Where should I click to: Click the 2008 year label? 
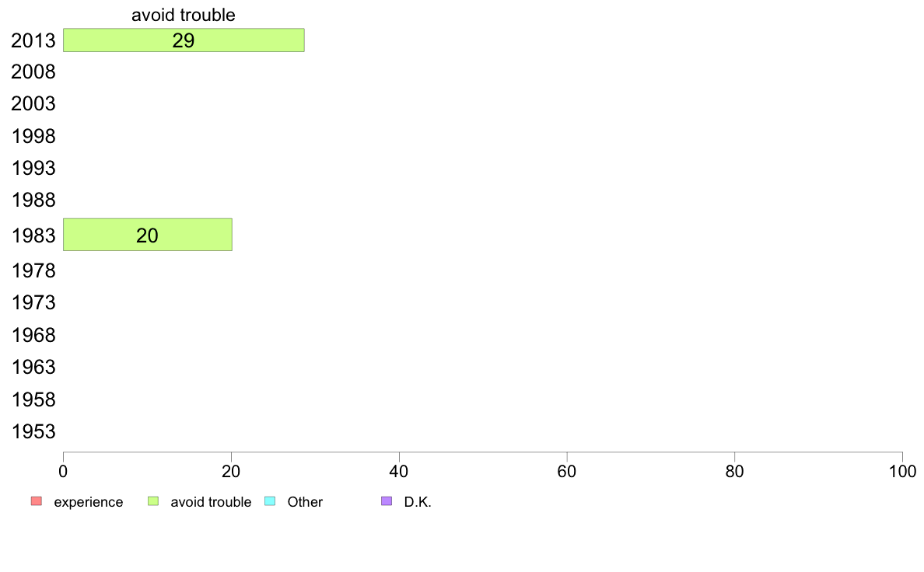(x=33, y=71)
